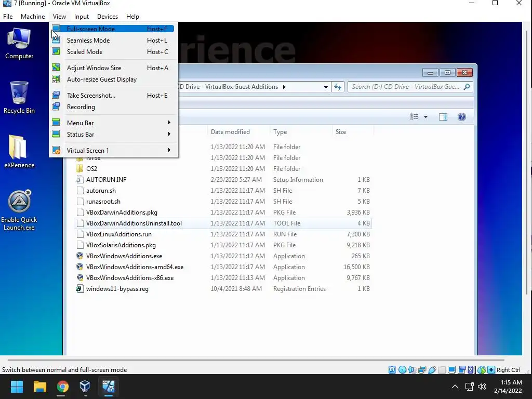This screenshot has width=532, height=399.
Task: Open the address bar history dropdown
Action: pyautogui.click(x=326, y=87)
